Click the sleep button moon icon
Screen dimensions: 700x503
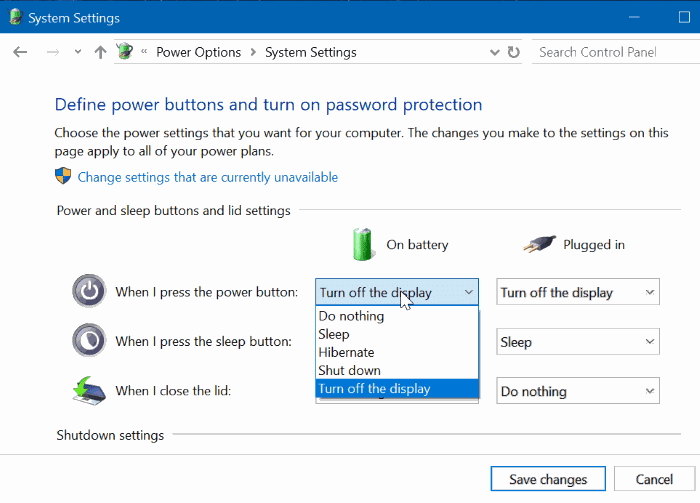pyautogui.click(x=89, y=341)
